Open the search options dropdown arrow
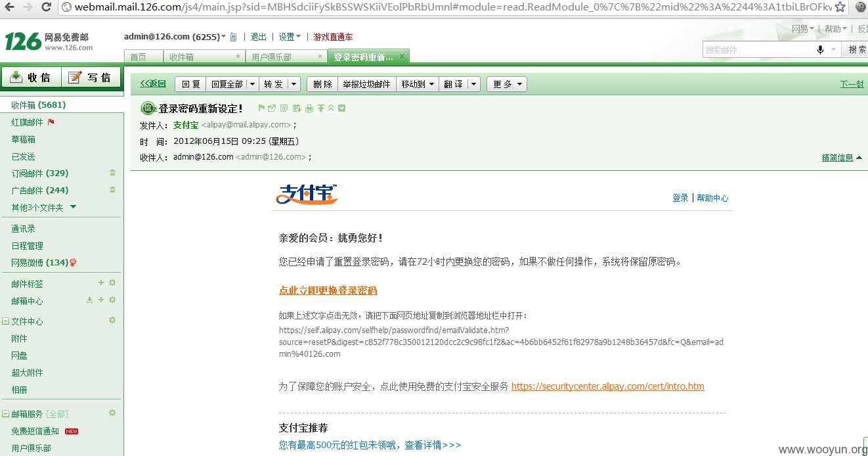The width and height of the screenshot is (868, 456). click(x=834, y=50)
